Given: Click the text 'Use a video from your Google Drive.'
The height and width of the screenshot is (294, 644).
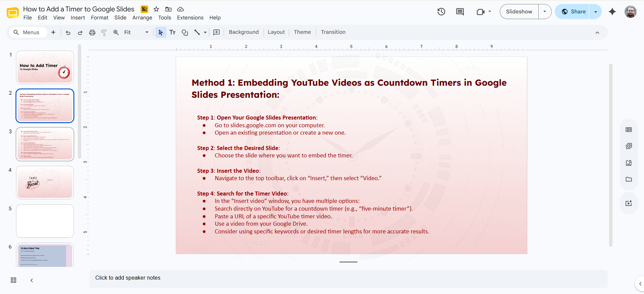Looking at the screenshot, I should point(261,224).
